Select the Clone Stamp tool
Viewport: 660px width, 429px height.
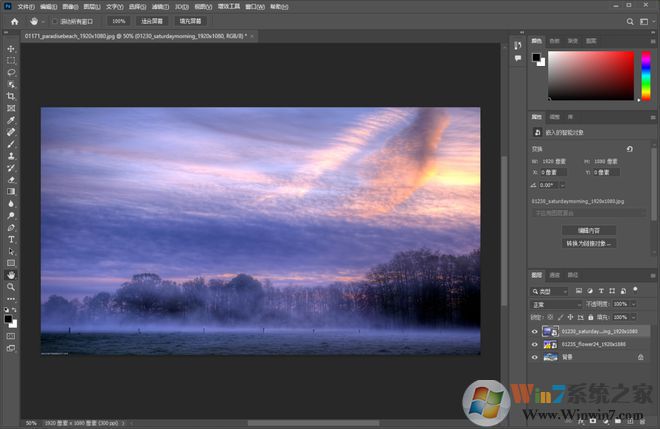(11, 156)
